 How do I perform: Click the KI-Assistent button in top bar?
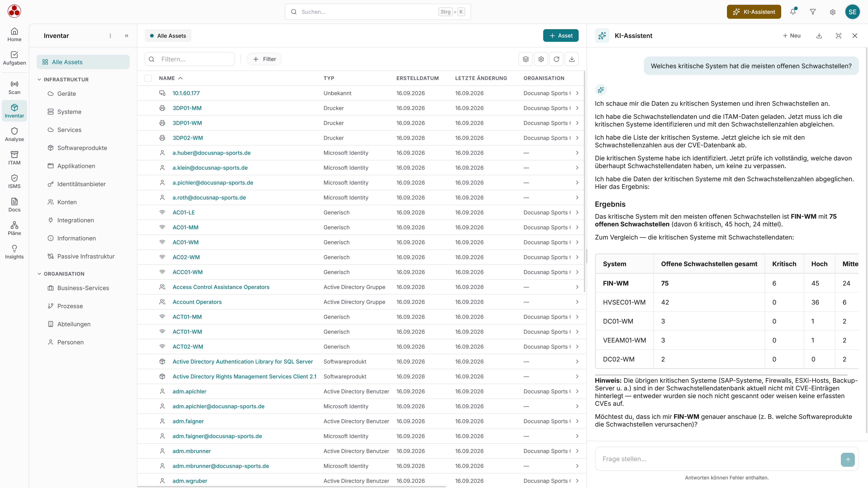point(754,12)
